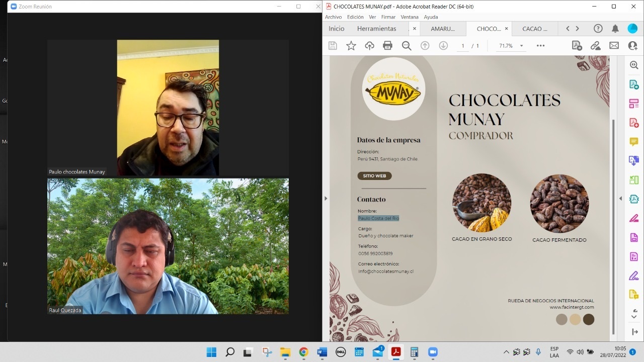The height and width of the screenshot is (362, 644).
Task: Collapse the right tools pane arrow
Action: pos(620,199)
